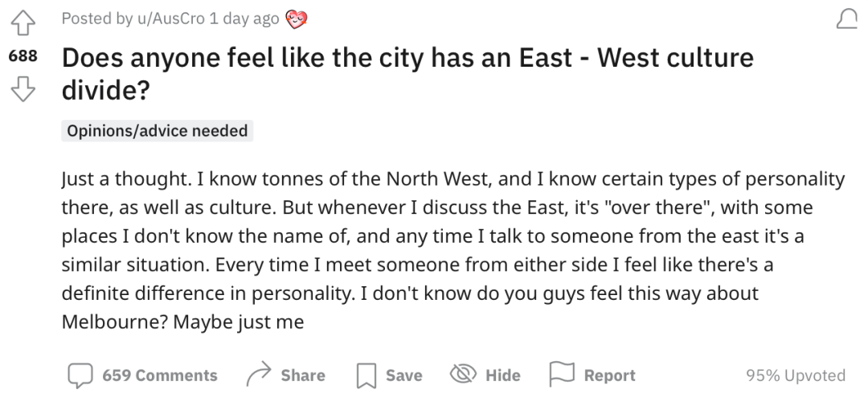This screenshot has width=868, height=398.
Task: Click the heart award icon beside timestamp
Action: [x=296, y=19]
